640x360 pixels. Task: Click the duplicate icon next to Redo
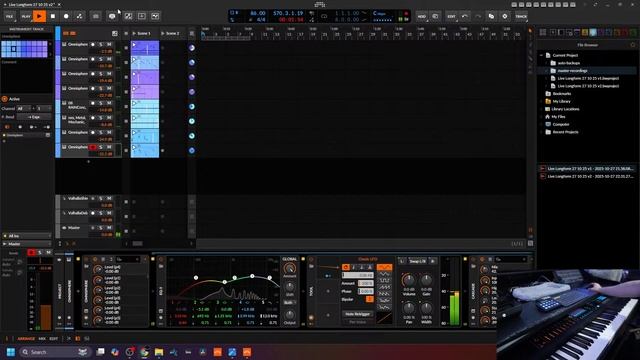point(491,16)
